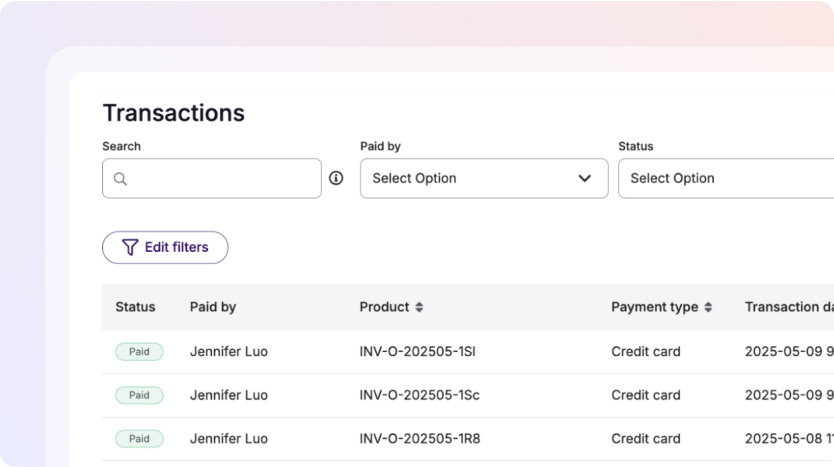
Task: Sort by Payment type using its sort arrows
Action: point(708,307)
